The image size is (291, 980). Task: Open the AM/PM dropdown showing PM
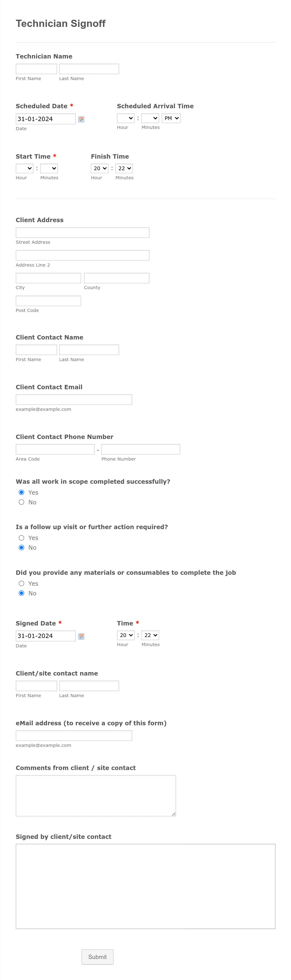(171, 118)
